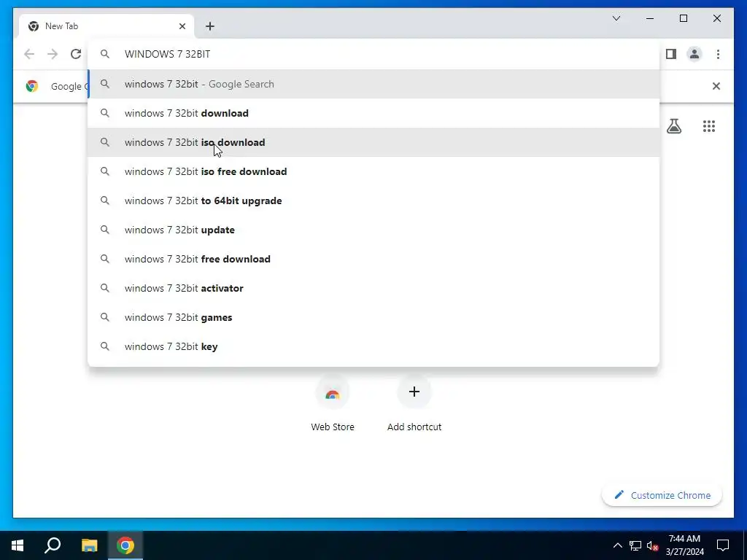Open a new tab with the plus button
747x560 pixels.
click(210, 26)
